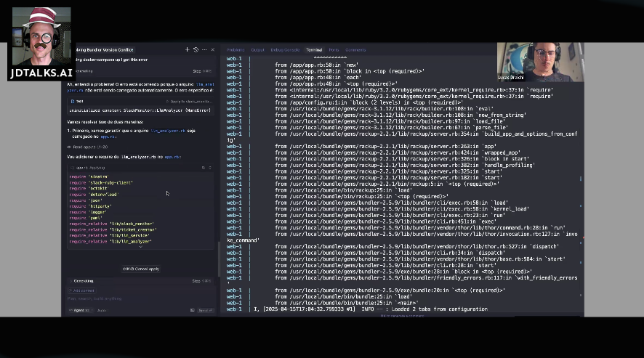Click the JDTALKS.AI webcam thumbnail
Image resolution: width=644 pixels, height=358 pixels.
pyautogui.click(x=41, y=44)
